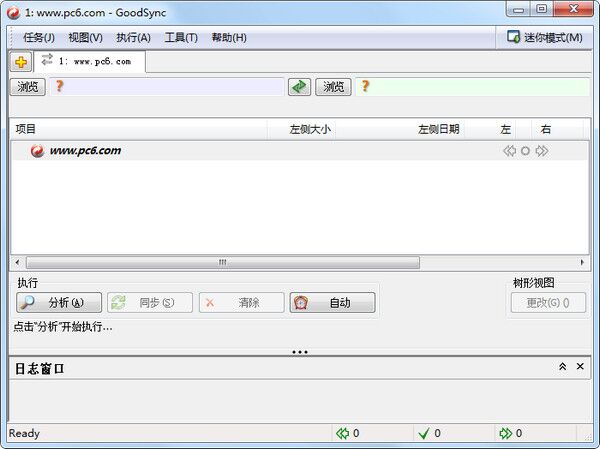Click the right folder path field
The width and height of the screenshot is (600, 449).
tap(473, 87)
